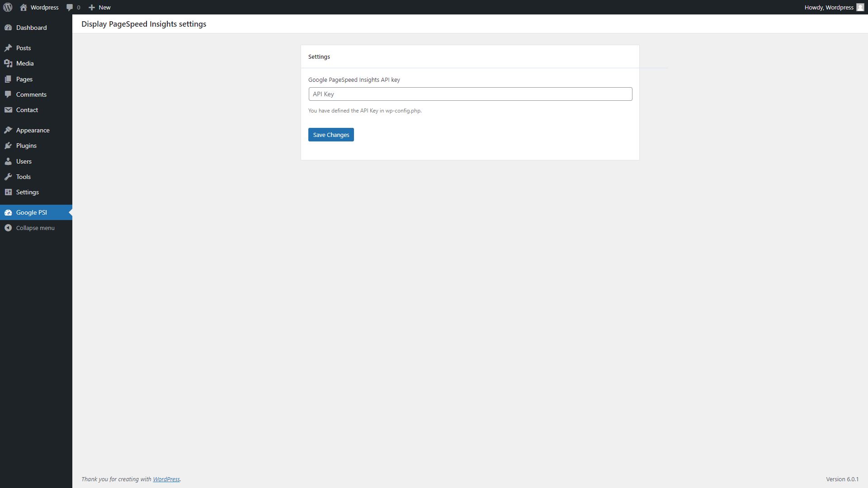This screenshot has height=488, width=868.
Task: Click the Plugins plug icon
Action: click(8, 145)
